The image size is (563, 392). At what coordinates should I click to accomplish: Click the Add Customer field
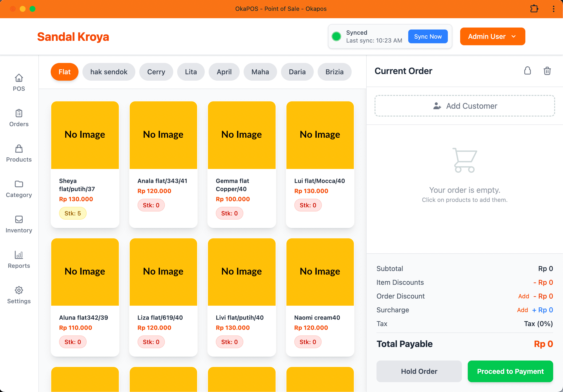click(465, 106)
